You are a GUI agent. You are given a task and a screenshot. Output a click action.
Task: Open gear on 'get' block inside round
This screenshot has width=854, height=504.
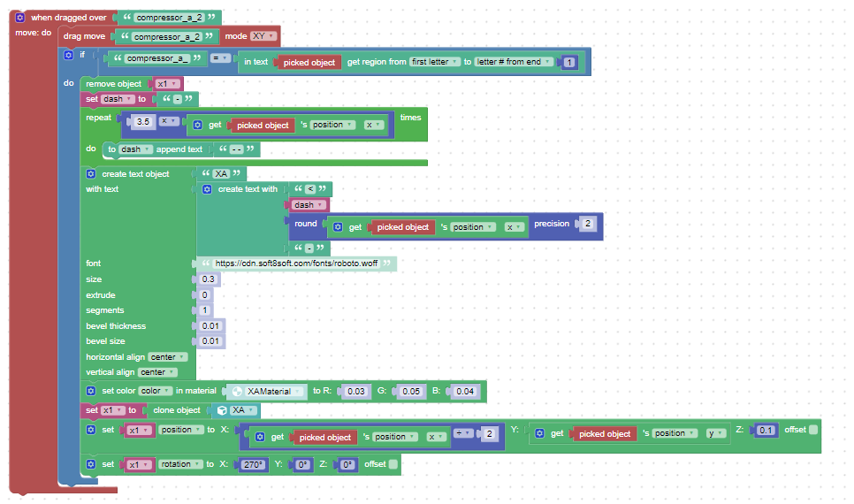click(x=338, y=226)
